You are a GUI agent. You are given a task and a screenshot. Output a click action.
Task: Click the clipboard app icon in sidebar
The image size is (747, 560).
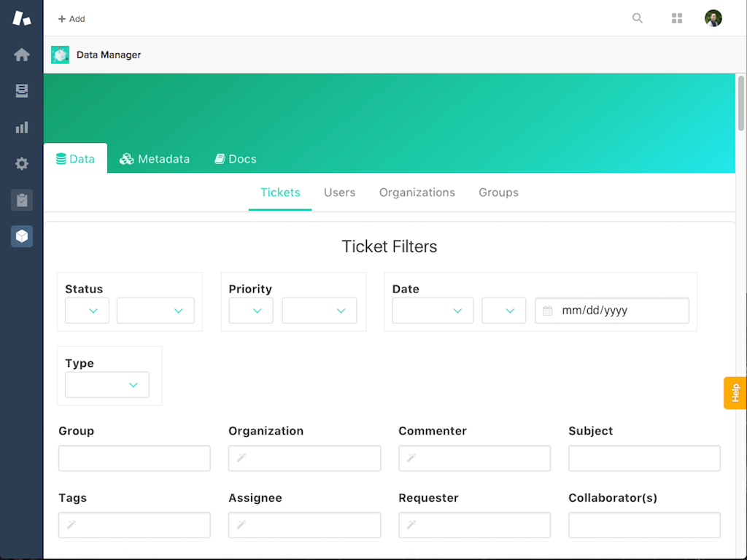pos(22,200)
